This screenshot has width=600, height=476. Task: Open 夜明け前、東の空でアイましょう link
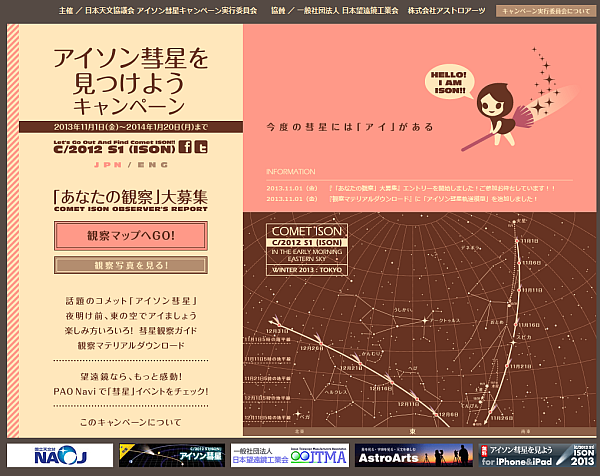click(x=130, y=315)
